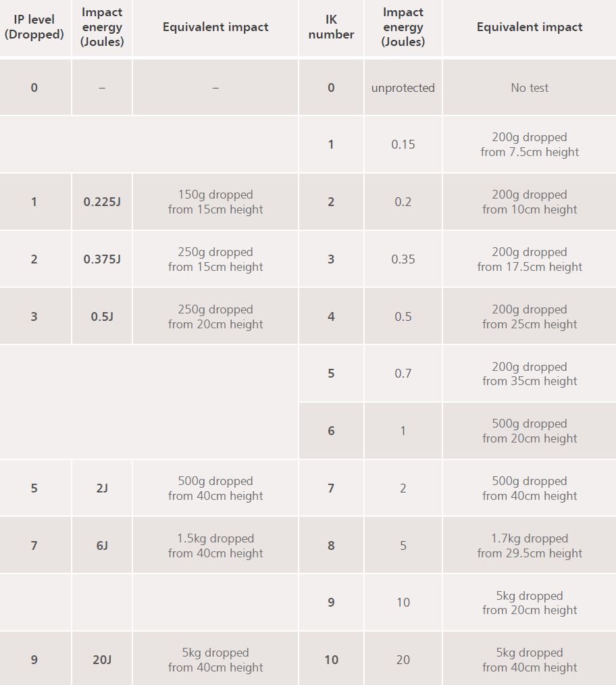
Task: Click the 'No test' cell
Action: 530,88
